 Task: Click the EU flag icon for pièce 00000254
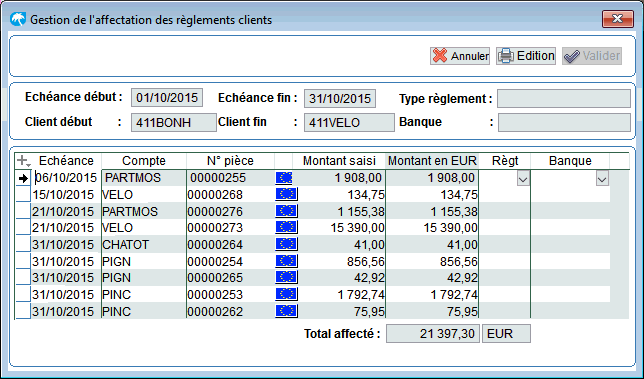(286, 261)
